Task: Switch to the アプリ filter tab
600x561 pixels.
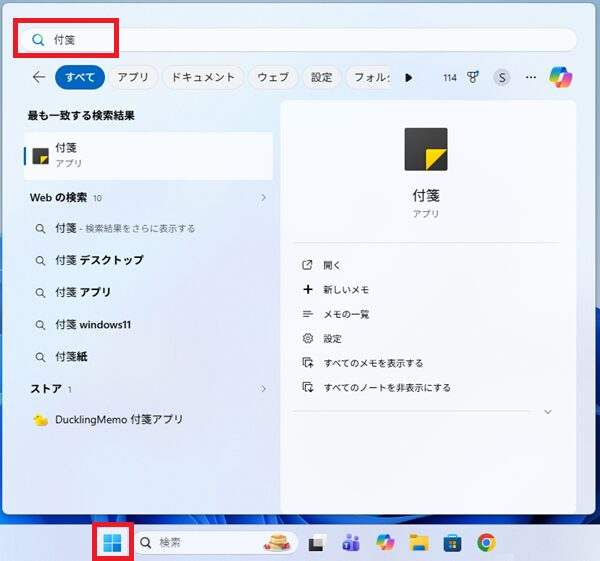Action: (x=133, y=77)
